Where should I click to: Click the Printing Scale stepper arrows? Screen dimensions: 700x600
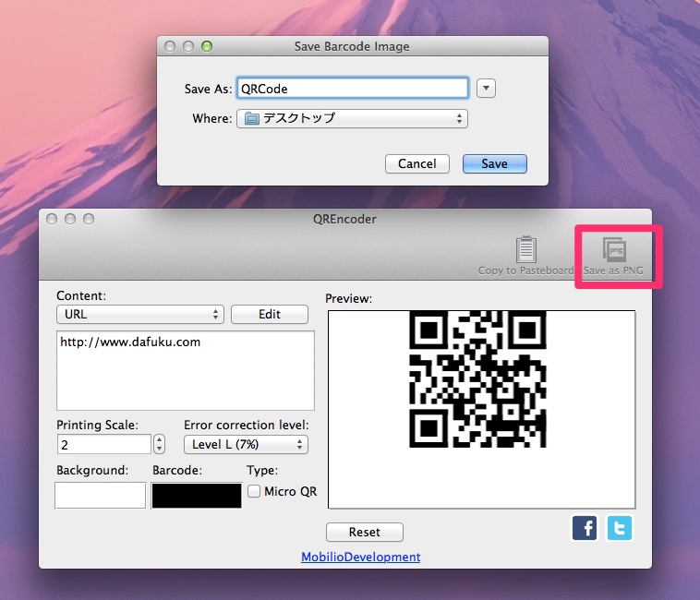(x=160, y=444)
